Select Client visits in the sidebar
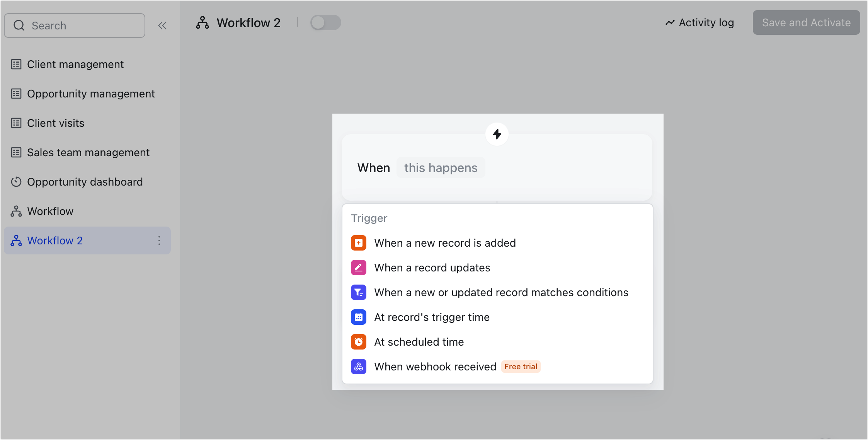The width and height of the screenshot is (868, 440). tap(56, 123)
